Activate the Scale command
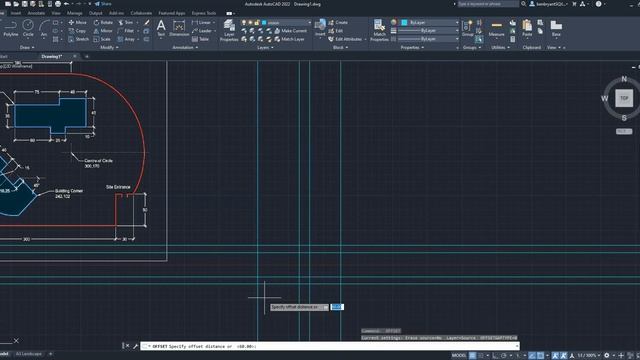The width and height of the screenshot is (640, 360). click(102, 39)
